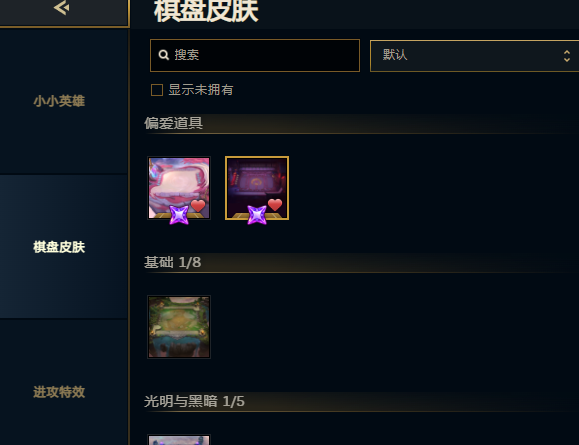
Task: Select the pink arena skin thumbnail
Action: pyautogui.click(x=179, y=188)
